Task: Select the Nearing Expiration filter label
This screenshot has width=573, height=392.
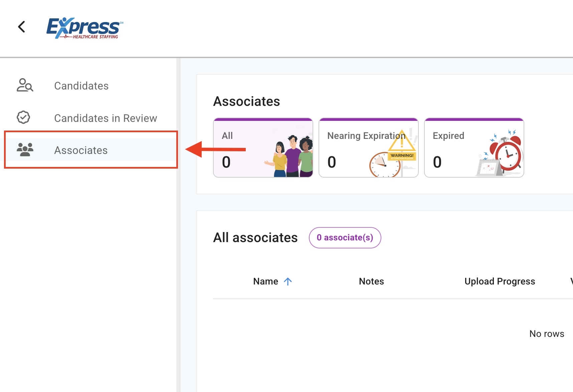Action: (366, 136)
